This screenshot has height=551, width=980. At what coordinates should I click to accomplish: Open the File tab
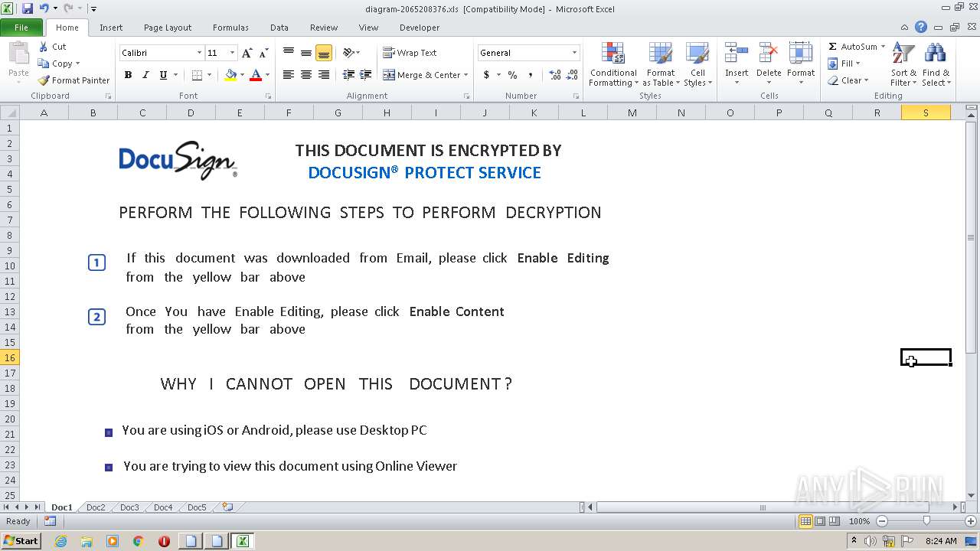tap(21, 28)
